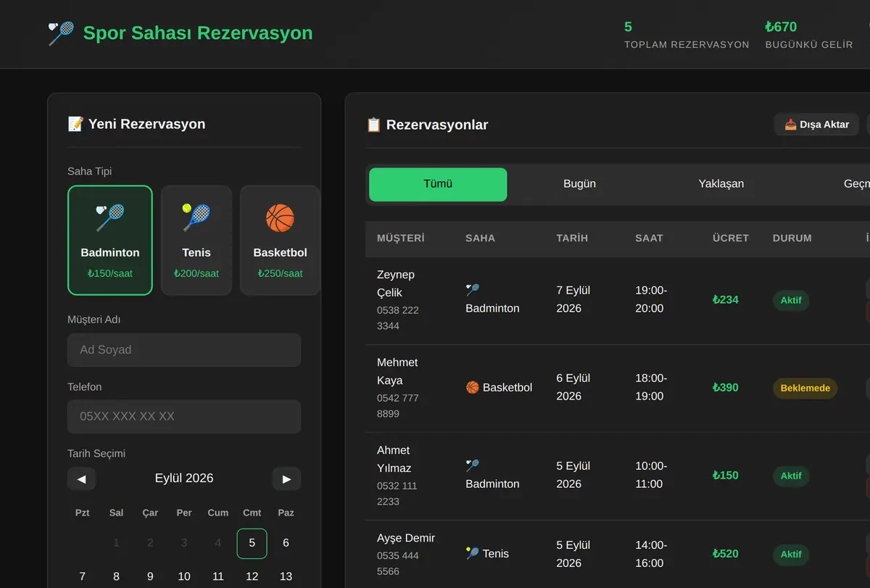Go to previous month in calendar
This screenshot has width=870, height=588.
tap(81, 479)
